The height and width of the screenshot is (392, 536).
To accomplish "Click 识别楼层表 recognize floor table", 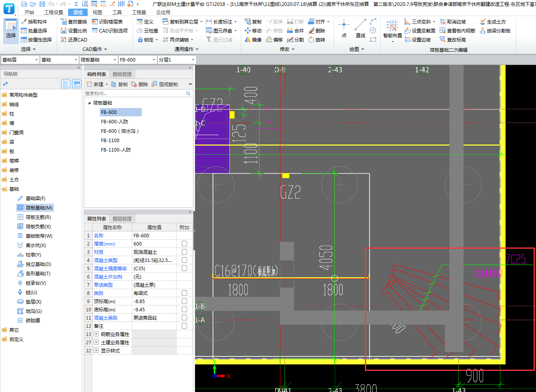I will 107,22.
